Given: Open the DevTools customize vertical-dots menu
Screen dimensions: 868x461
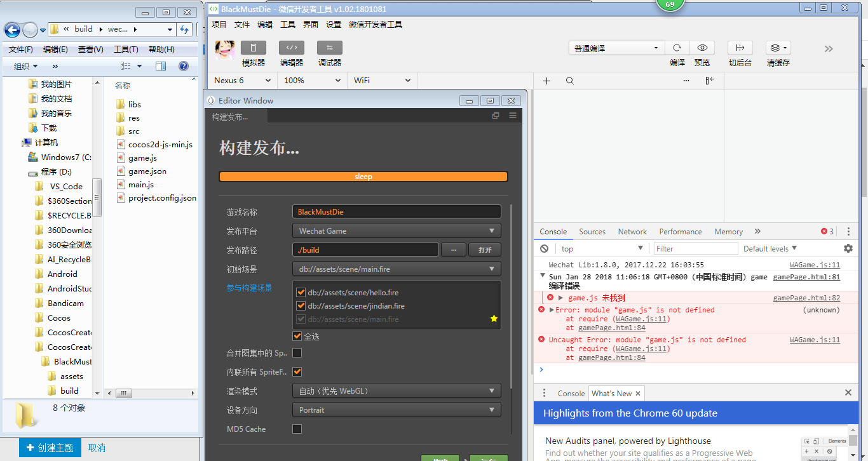Looking at the screenshot, I should pos(848,232).
